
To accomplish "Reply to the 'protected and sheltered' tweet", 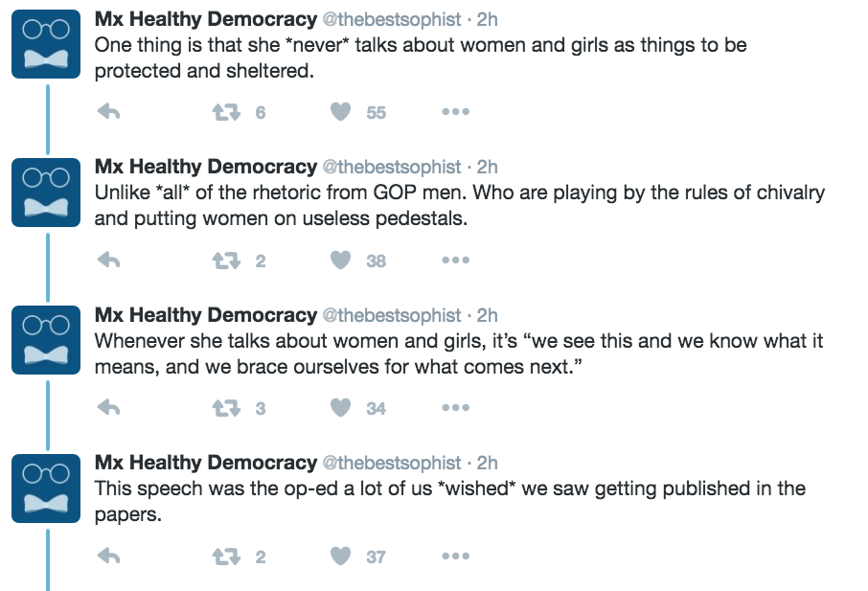I will pos(108,112).
